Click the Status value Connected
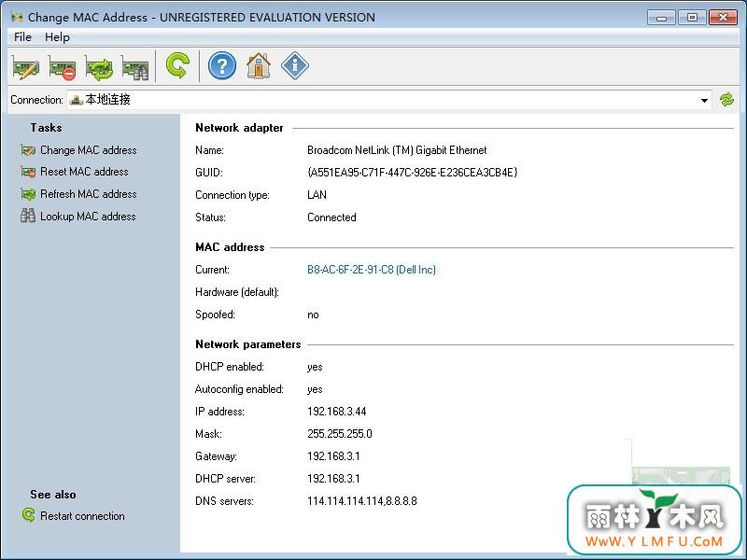The image size is (747, 560). (x=331, y=217)
